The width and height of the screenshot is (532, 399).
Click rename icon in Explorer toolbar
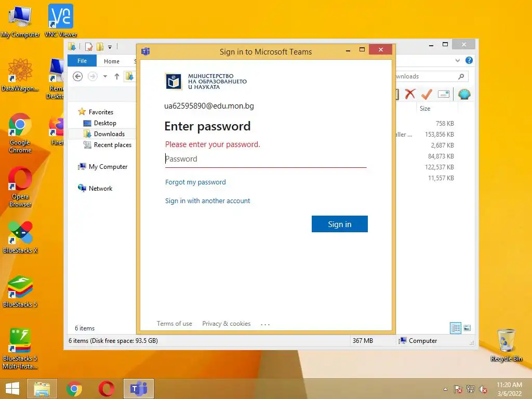(x=444, y=94)
